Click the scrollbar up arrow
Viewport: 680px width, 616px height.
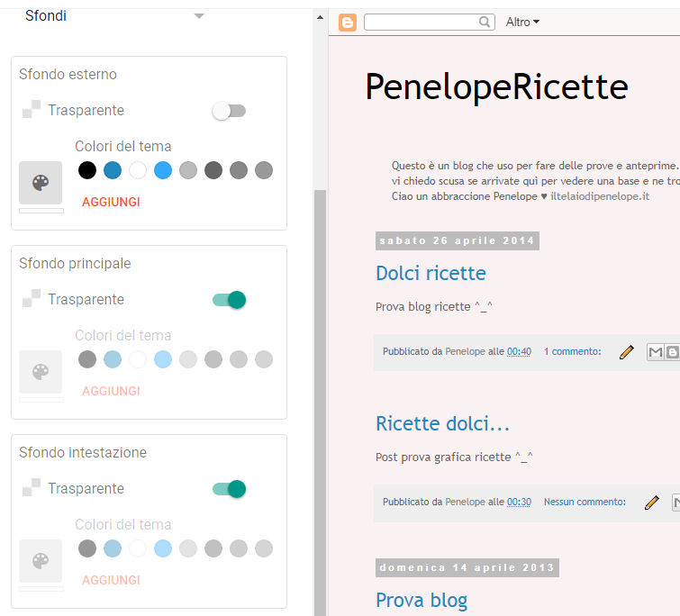pos(320,18)
